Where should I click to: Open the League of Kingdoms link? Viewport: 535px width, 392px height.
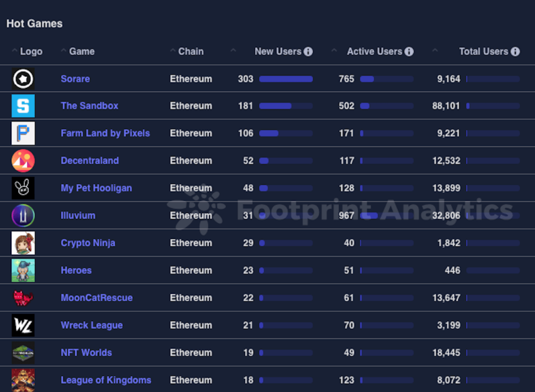click(x=106, y=380)
